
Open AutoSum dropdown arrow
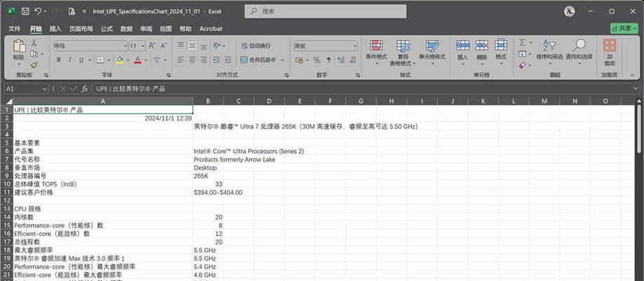[x=530, y=42]
